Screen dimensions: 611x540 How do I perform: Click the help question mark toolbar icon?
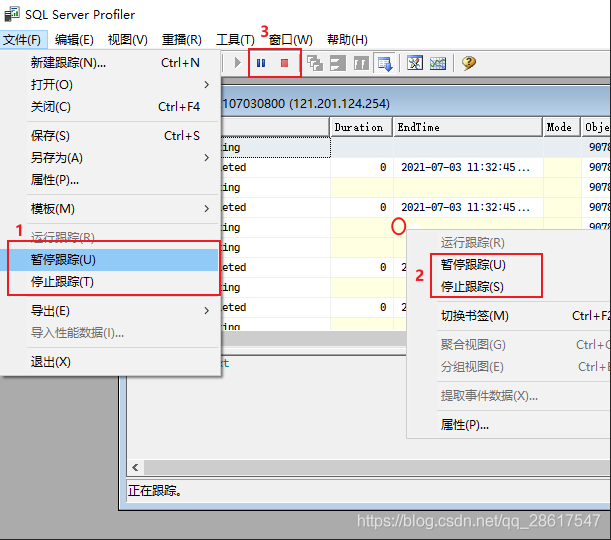point(469,63)
